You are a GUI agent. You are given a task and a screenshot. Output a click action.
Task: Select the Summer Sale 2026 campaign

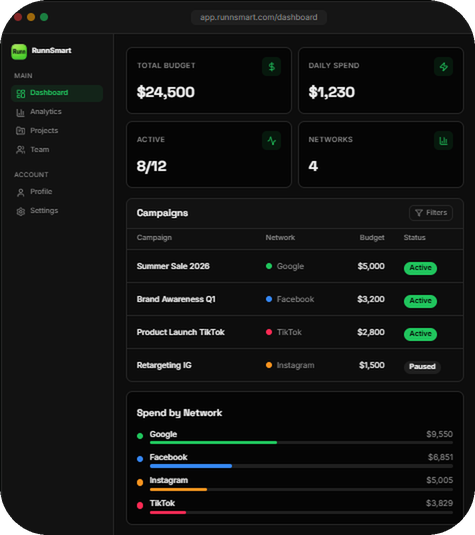tap(173, 266)
